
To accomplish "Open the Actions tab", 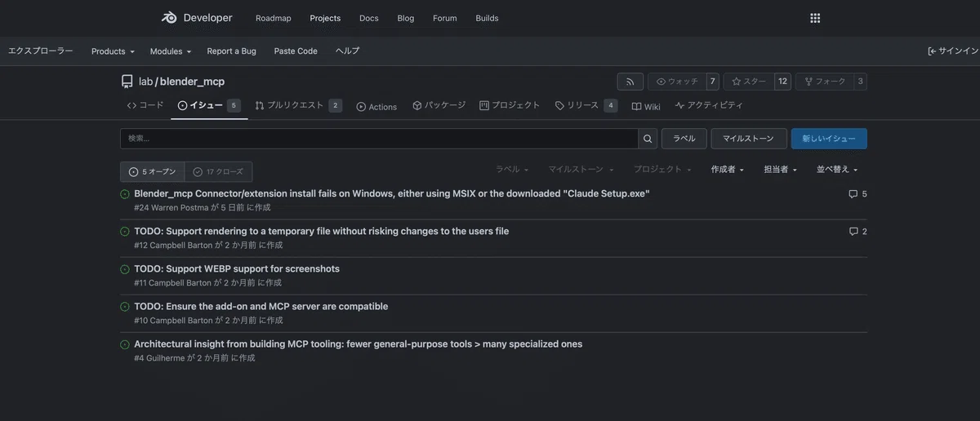I will click(x=376, y=106).
